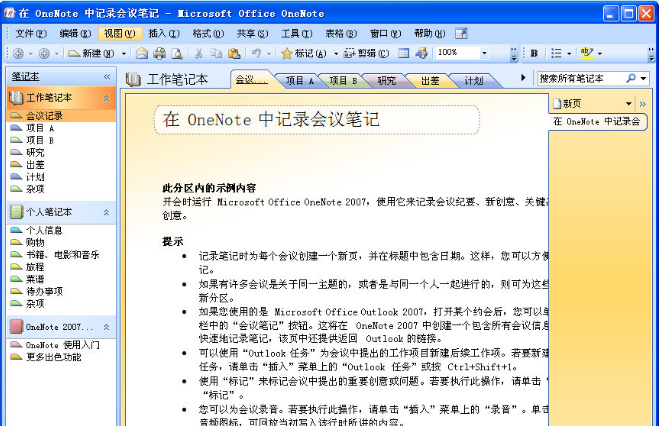This screenshot has height=426, width=659.
Task: Click the Copy icon in toolbar
Action: pyautogui.click(x=216, y=53)
